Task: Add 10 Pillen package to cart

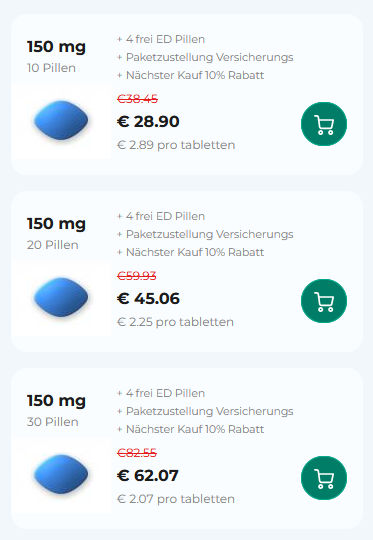Action: click(324, 124)
